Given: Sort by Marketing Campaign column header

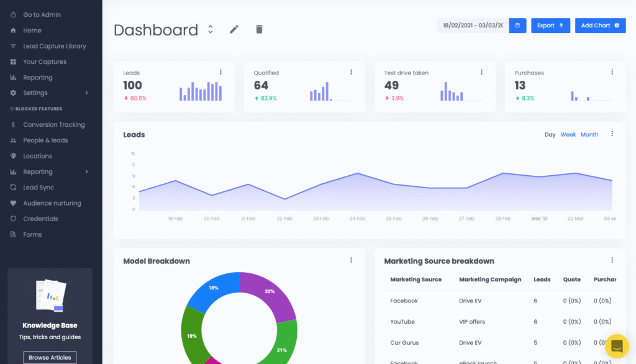Looking at the screenshot, I should pyautogui.click(x=490, y=280).
